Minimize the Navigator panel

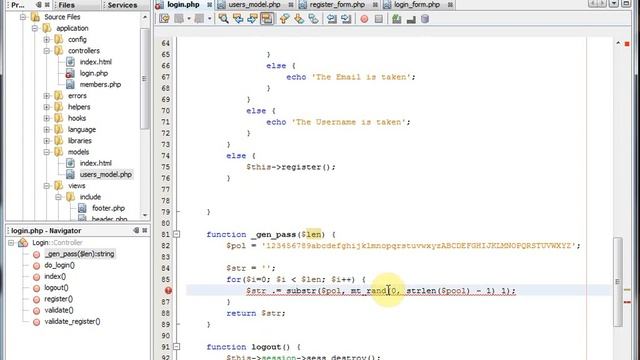(x=136, y=231)
